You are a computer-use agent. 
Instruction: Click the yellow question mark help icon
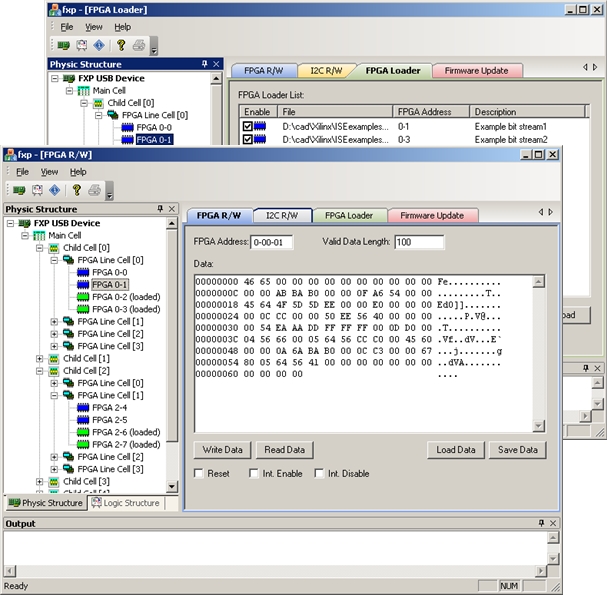click(76, 190)
